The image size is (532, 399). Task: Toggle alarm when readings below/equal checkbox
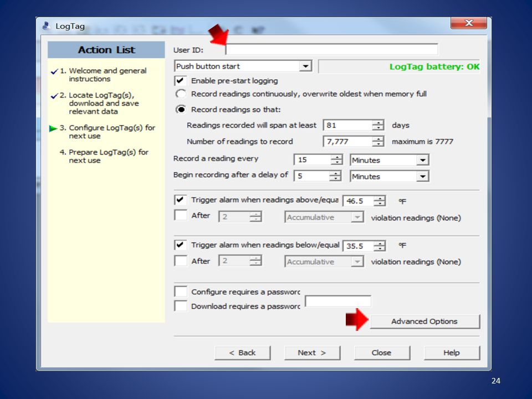tap(181, 245)
